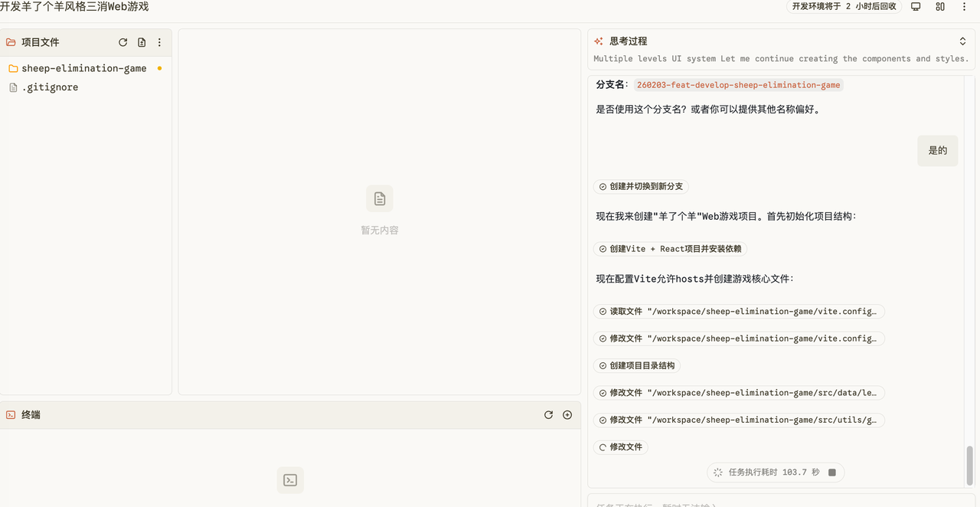Stop the running task with the square button
The image size is (980, 507).
click(832, 473)
